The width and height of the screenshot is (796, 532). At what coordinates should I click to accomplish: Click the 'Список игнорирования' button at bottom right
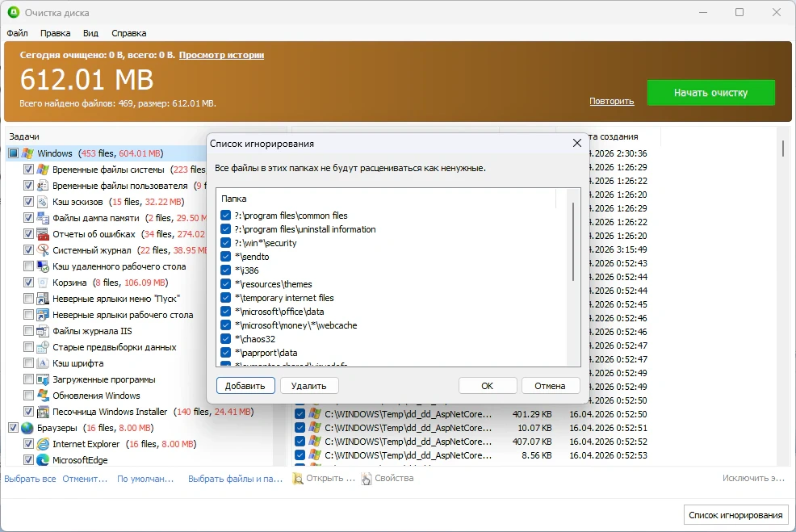(x=735, y=515)
